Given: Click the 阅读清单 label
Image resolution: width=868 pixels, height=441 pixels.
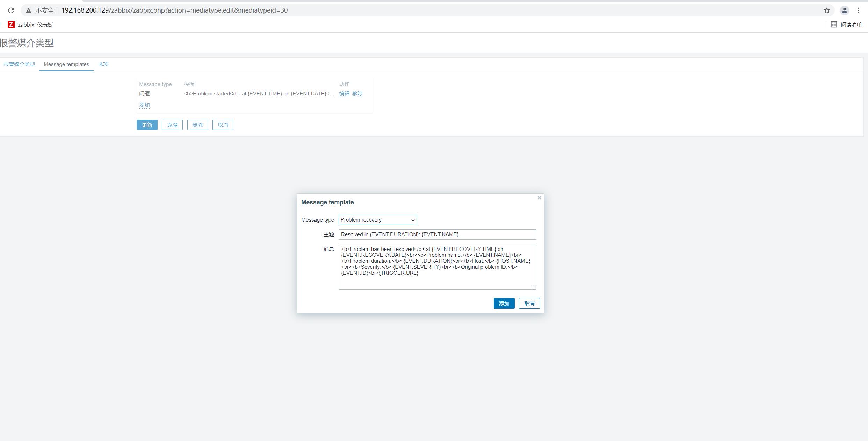Looking at the screenshot, I should click(x=851, y=24).
